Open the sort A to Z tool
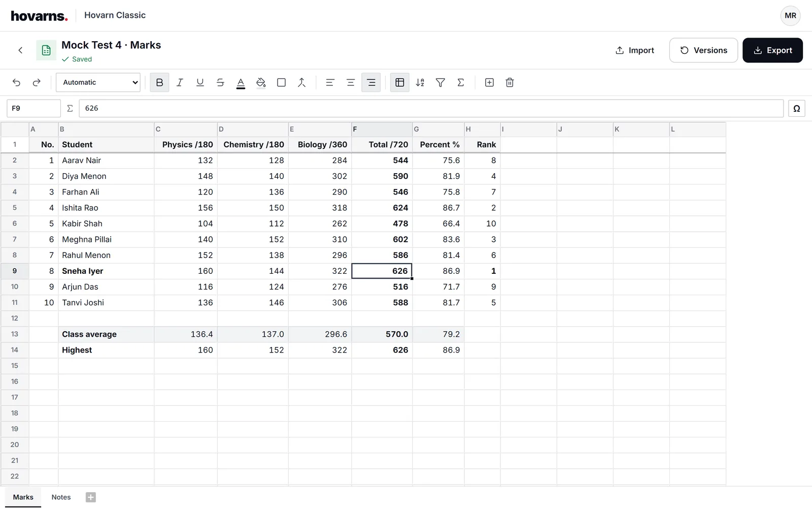The image size is (812, 508). [420, 82]
